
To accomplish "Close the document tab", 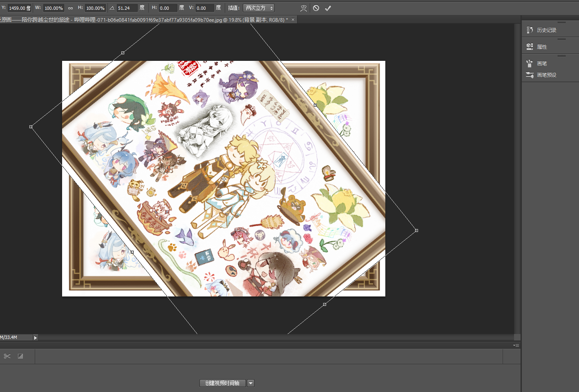I will (293, 20).
